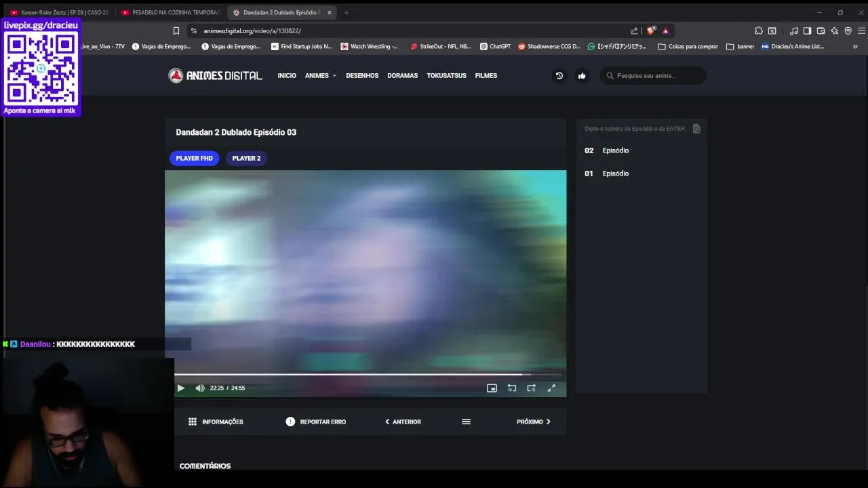Switch to Pesadelo na Cozinha tab
The image size is (868, 488).
[171, 12]
